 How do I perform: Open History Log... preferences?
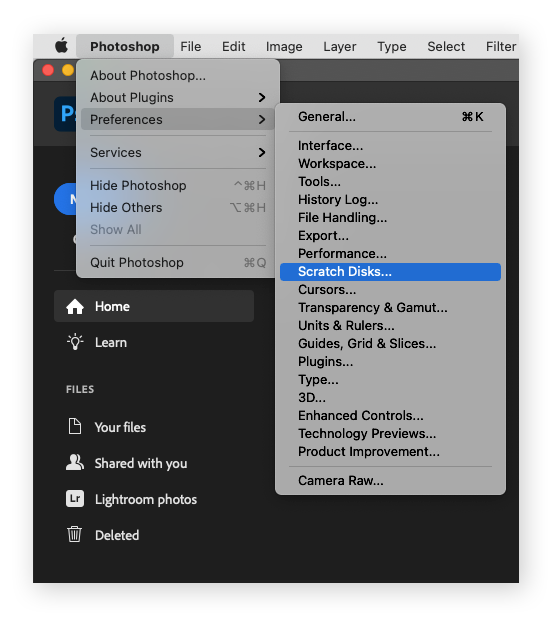click(x=390, y=199)
